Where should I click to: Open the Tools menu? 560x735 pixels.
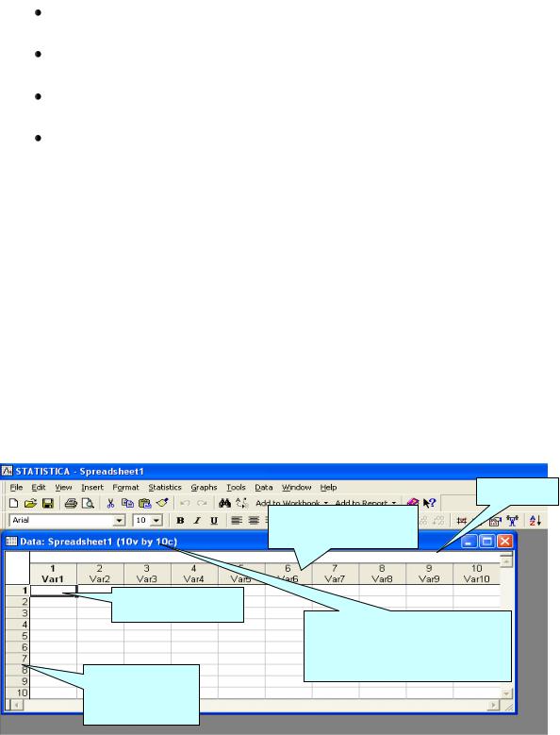click(x=236, y=488)
